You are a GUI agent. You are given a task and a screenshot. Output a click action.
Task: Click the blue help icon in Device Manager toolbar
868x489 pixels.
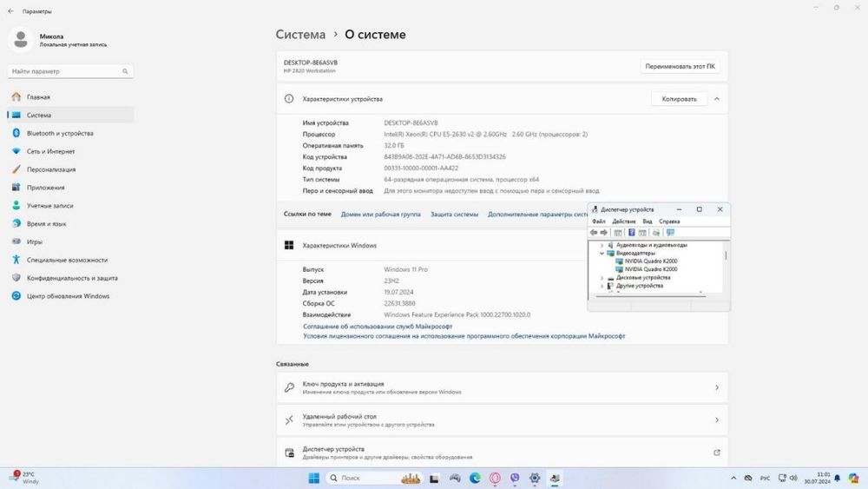pyautogui.click(x=631, y=233)
